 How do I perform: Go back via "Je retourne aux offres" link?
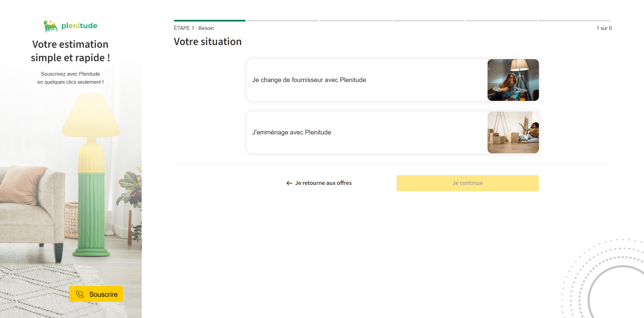tap(323, 183)
